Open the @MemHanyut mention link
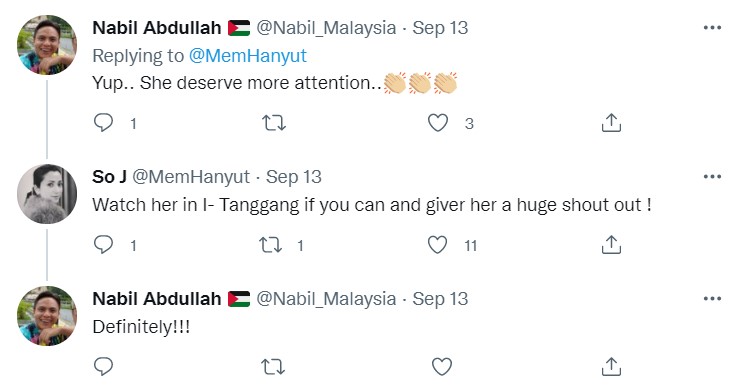 (247, 56)
